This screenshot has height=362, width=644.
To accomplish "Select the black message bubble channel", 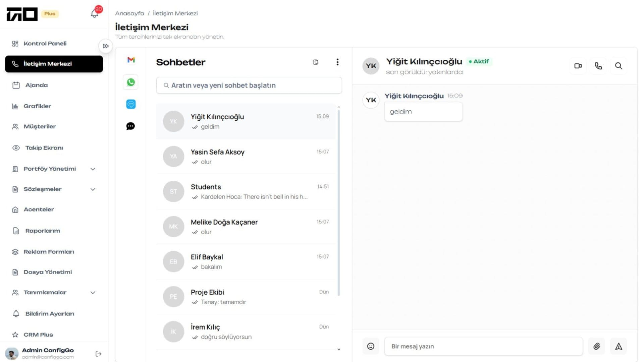I will pyautogui.click(x=130, y=126).
